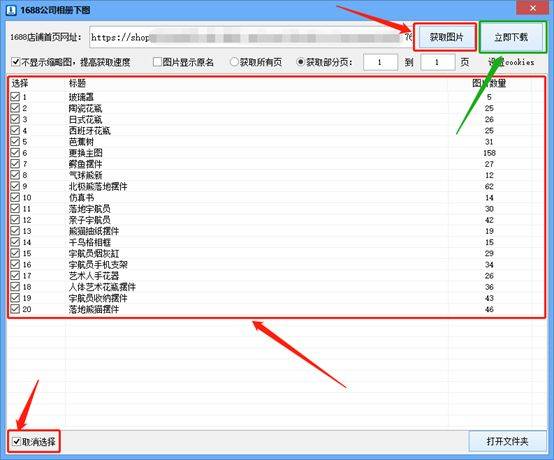Image resolution: width=554 pixels, height=460 pixels.
Task: Click the 标题 column header
Action: 77,83
